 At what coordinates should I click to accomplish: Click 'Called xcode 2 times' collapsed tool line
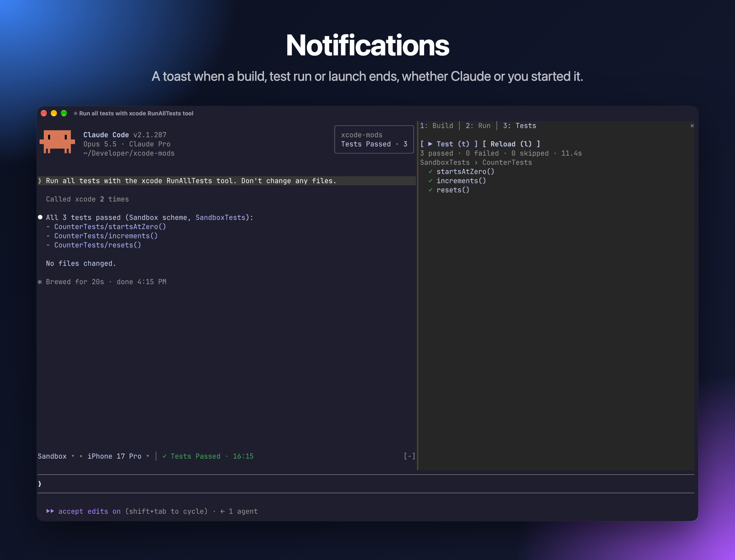pos(87,199)
